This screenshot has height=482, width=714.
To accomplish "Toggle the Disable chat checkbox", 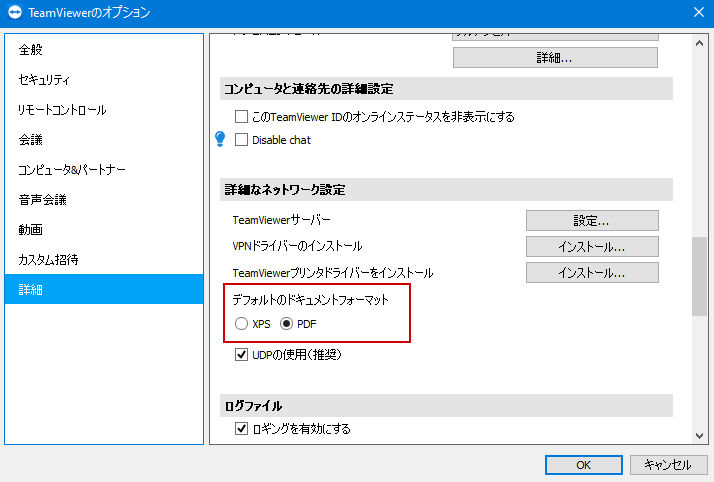I will click(241, 139).
